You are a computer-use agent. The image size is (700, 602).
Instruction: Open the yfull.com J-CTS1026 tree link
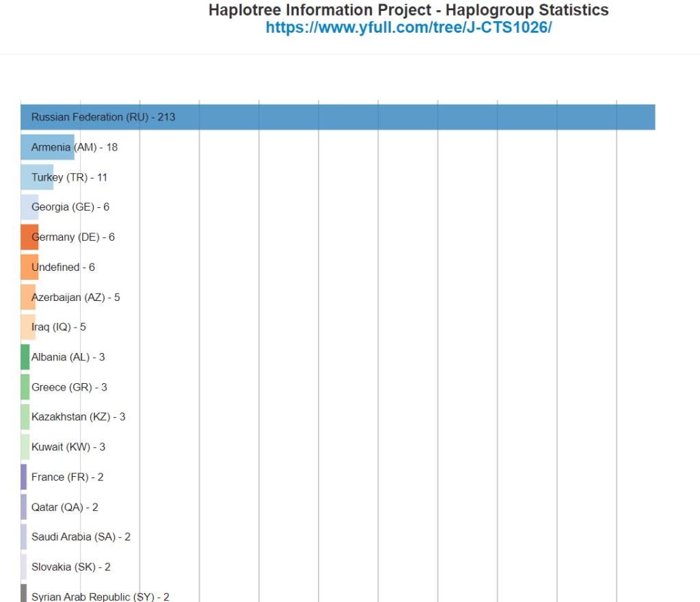(x=408, y=28)
